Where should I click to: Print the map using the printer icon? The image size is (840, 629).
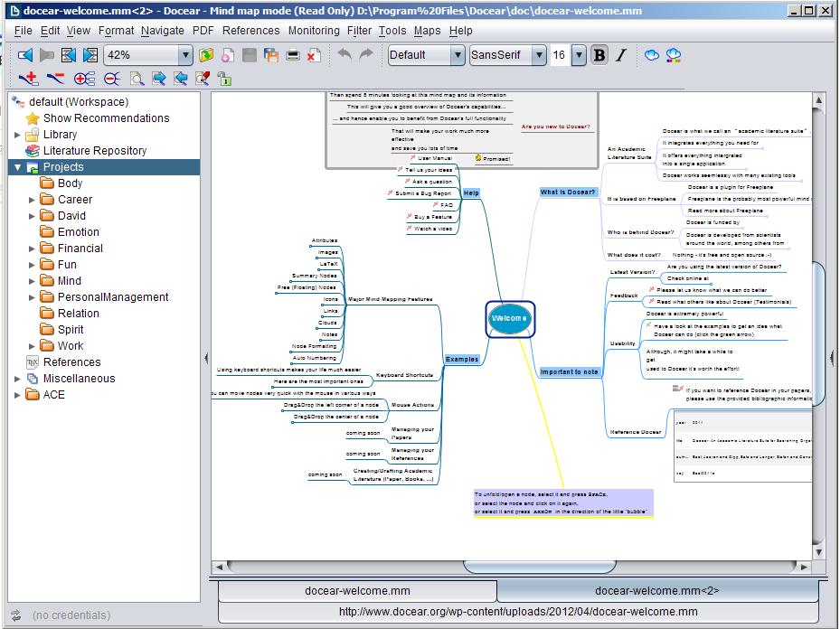pos(293,55)
